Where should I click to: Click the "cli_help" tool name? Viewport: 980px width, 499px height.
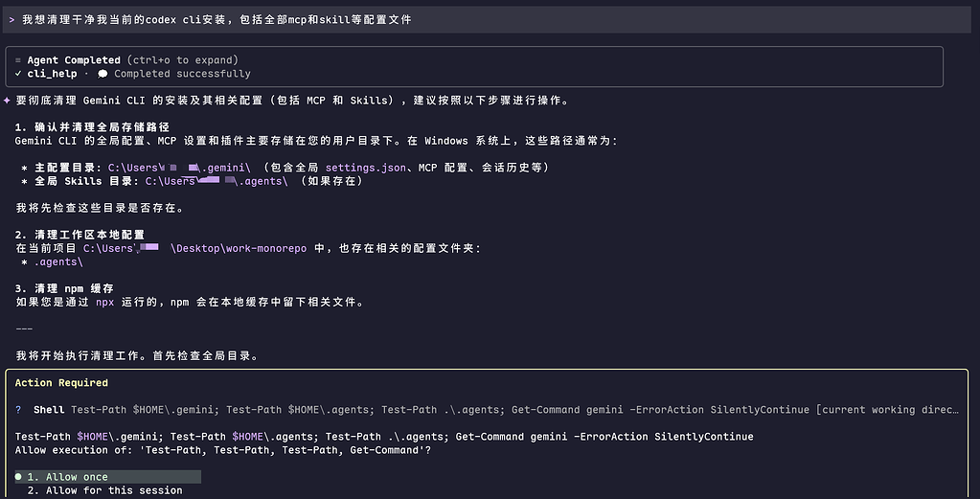[x=52, y=74]
